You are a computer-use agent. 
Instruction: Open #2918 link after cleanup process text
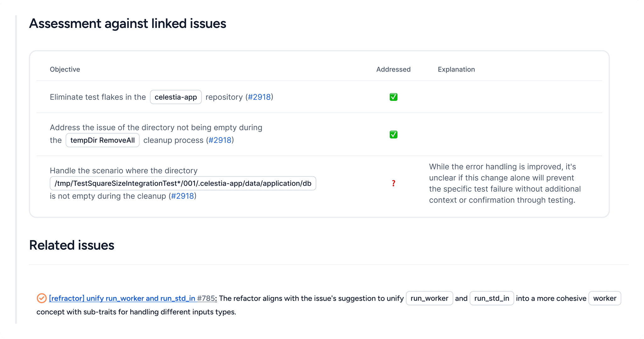click(x=220, y=140)
